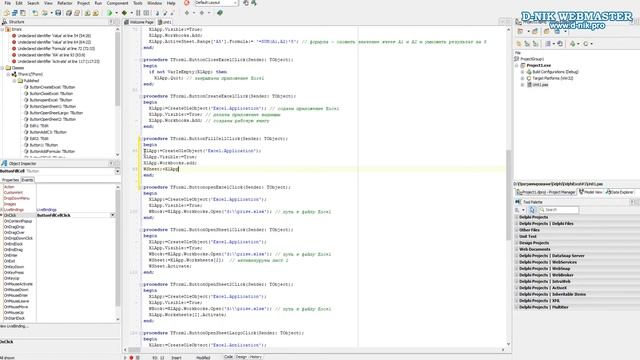Click the LiveBindings value link
Image resolution: width=640 pixels, height=360 pixels.
(47, 209)
